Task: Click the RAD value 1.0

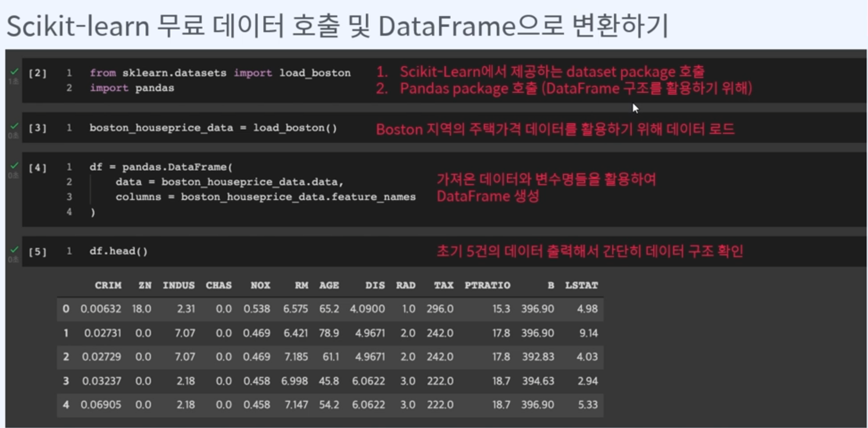Action: pyautogui.click(x=408, y=309)
